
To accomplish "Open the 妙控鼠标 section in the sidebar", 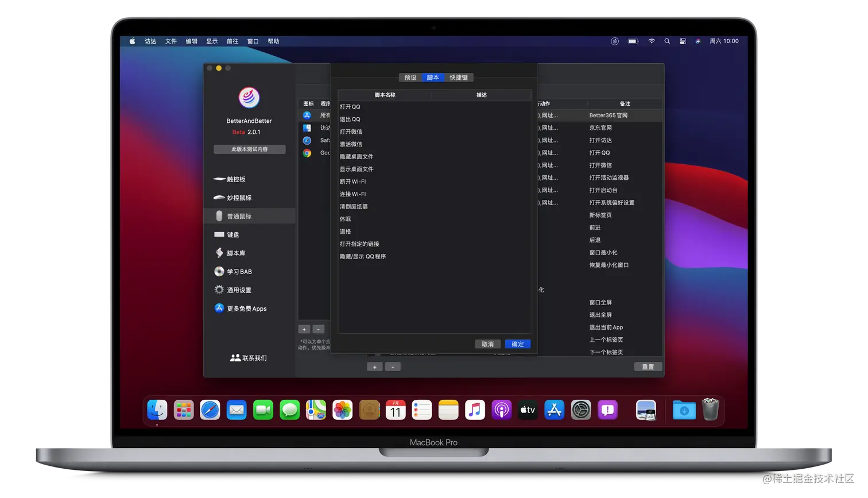I will coord(249,198).
